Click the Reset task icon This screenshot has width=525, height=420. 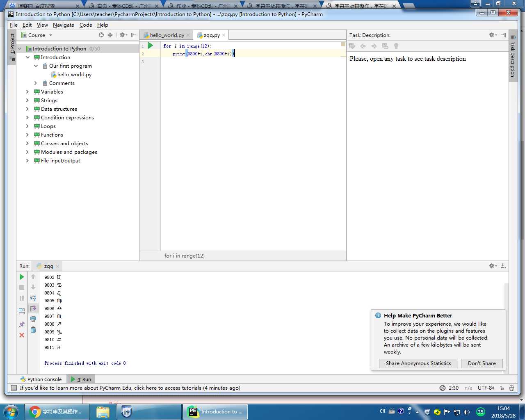[385, 46]
